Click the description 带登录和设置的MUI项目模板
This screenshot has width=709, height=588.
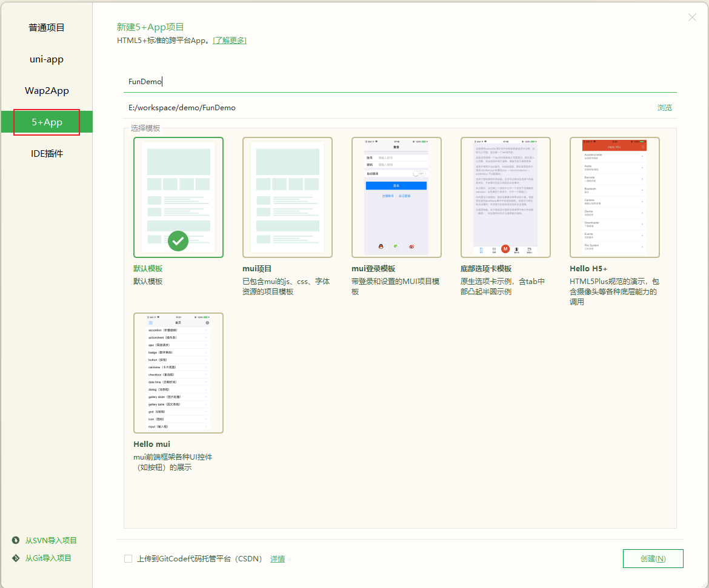[395, 286]
